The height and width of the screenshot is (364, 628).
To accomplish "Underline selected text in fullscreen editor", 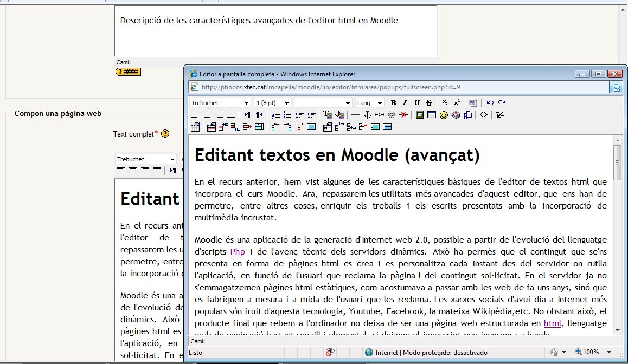I will (417, 103).
